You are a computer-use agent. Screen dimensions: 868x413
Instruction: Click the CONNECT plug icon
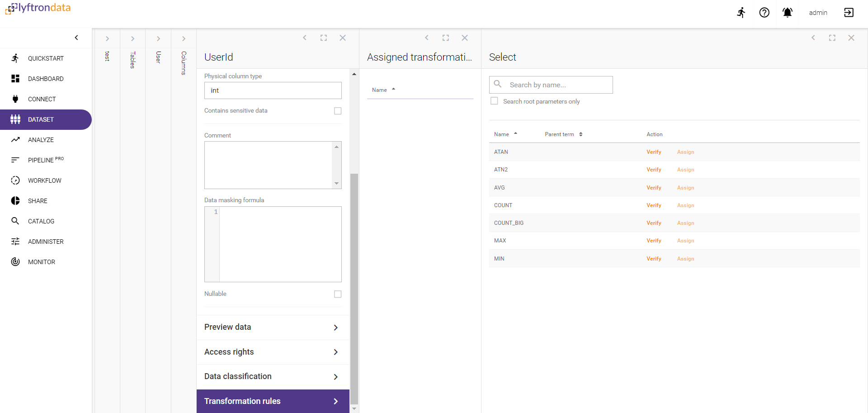tap(15, 99)
